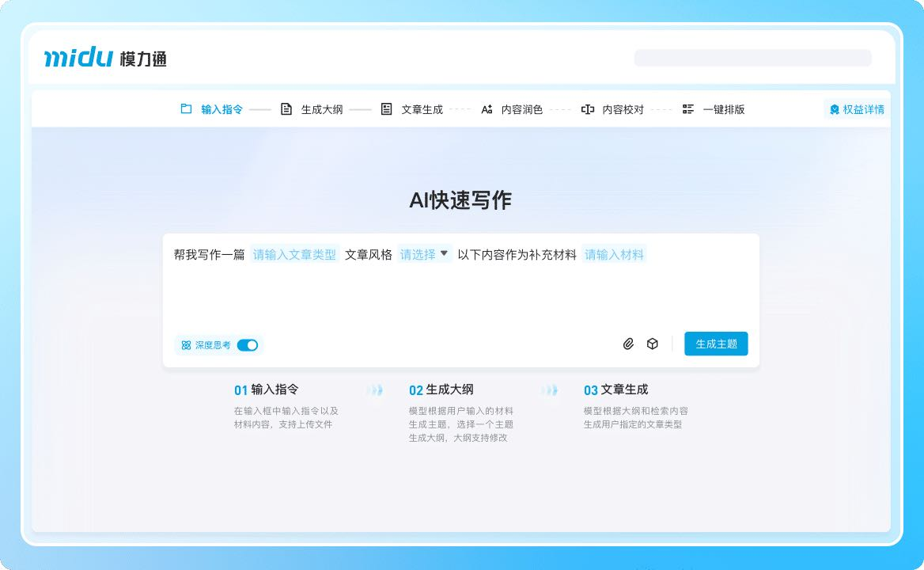Click the document icon beside 生成大纲
The width and height of the screenshot is (924, 570).
point(286,109)
